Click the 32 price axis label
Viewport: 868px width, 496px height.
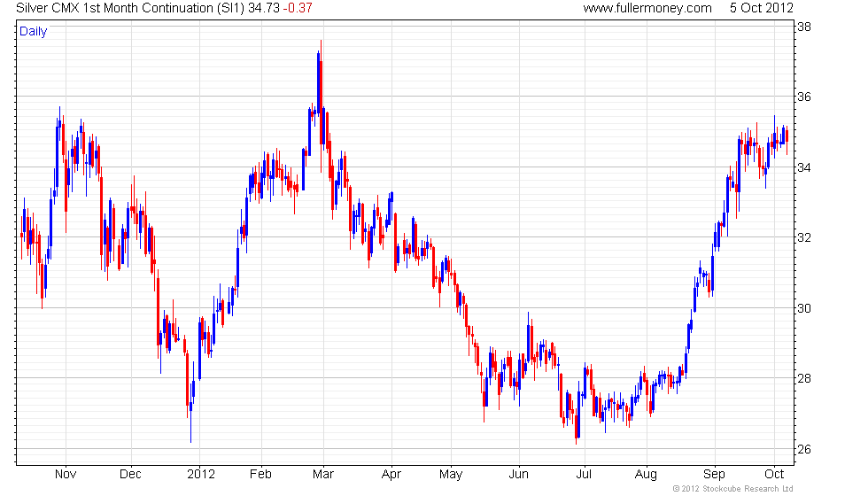[804, 237]
